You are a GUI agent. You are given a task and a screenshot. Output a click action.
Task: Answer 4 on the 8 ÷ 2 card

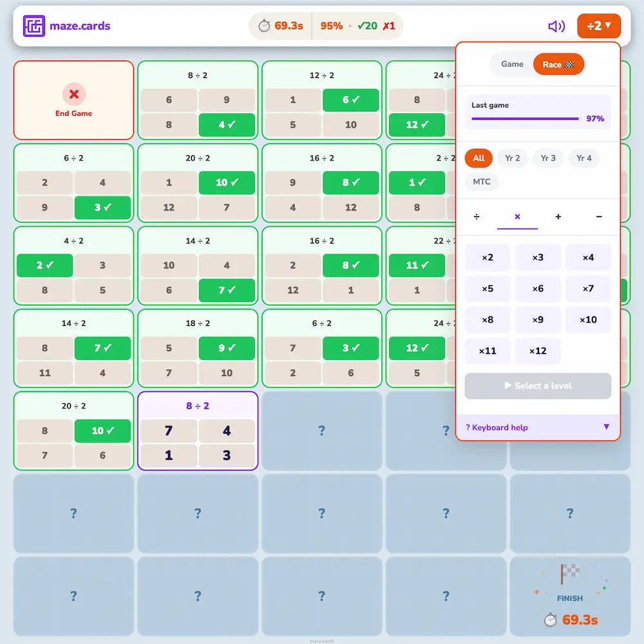point(227,431)
